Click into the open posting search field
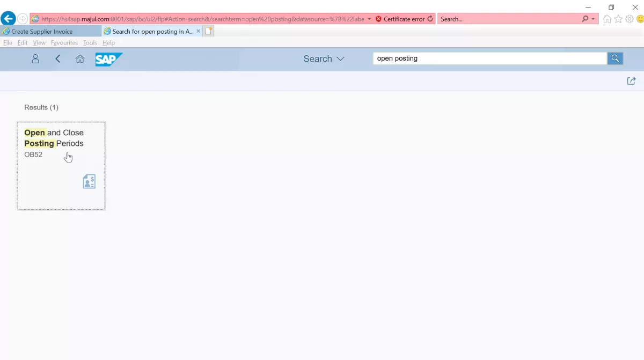644x360 pixels. pyautogui.click(x=490, y=58)
